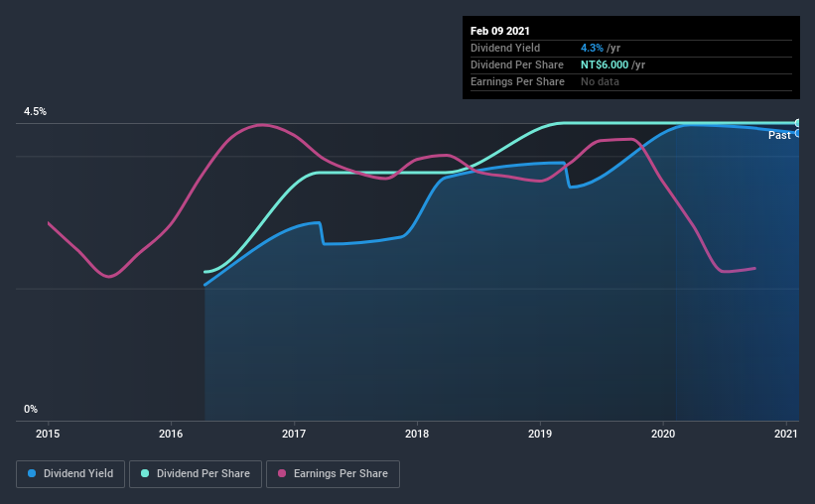
Task: Click the Earnings Per Share tooltip row label
Action: [x=517, y=81]
